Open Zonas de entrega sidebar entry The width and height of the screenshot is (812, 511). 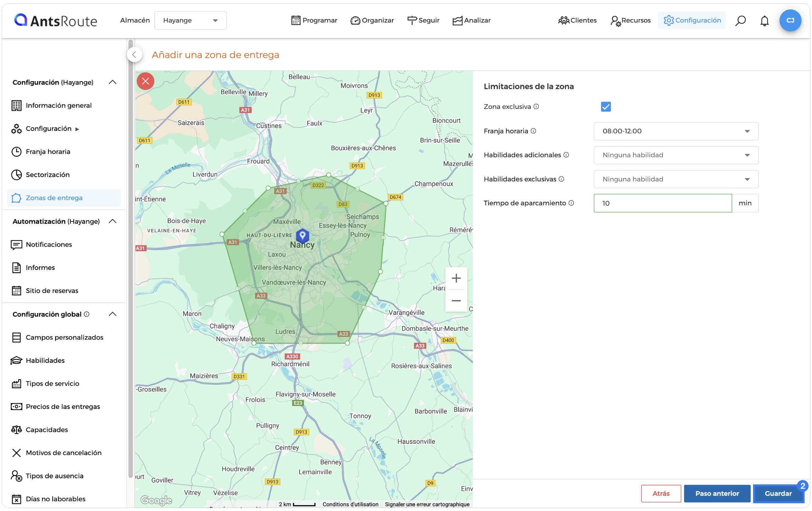click(x=64, y=198)
